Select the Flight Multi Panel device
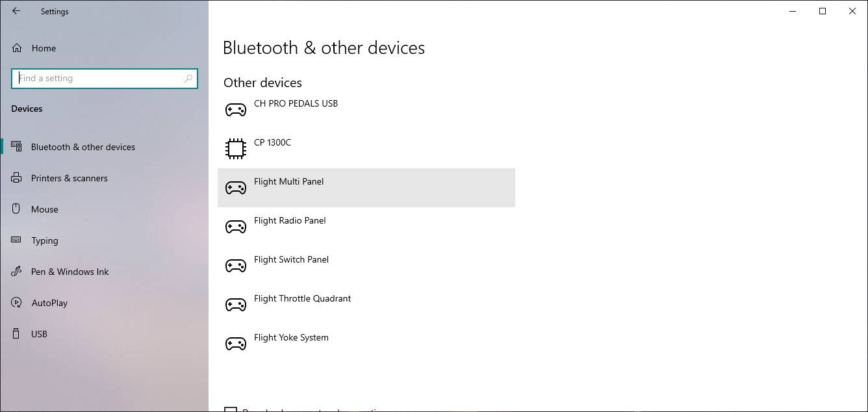Viewport: 868px width, 412px height. click(366, 188)
